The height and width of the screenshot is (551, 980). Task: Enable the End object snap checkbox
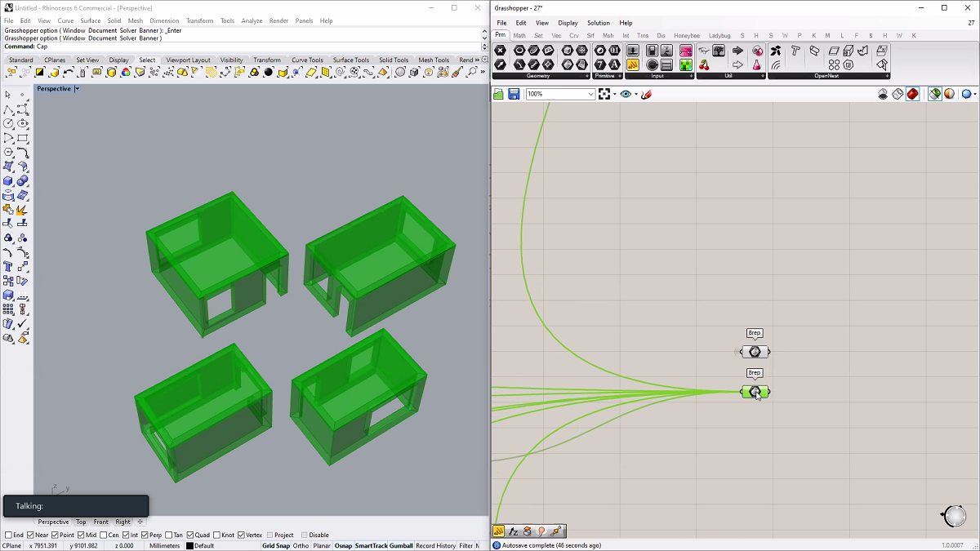(8, 535)
